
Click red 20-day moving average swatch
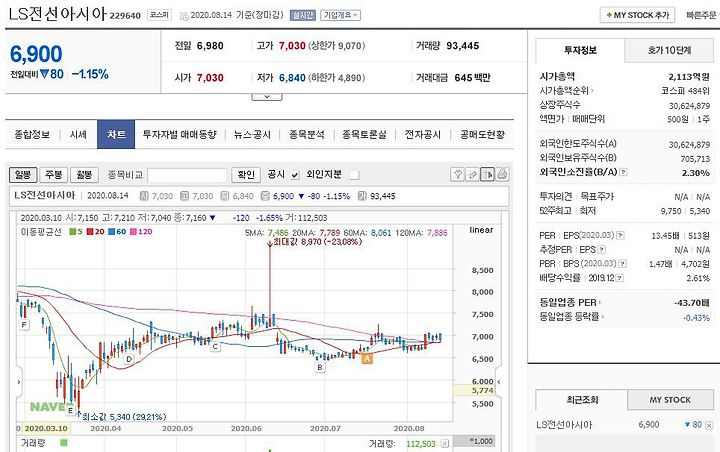(90, 232)
